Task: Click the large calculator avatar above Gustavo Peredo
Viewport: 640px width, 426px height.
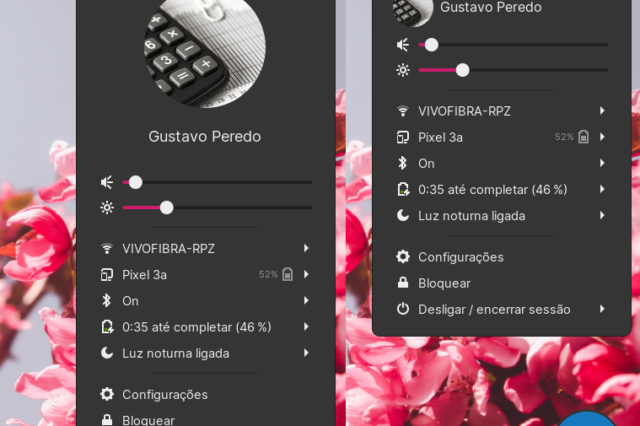Action: pos(204,50)
